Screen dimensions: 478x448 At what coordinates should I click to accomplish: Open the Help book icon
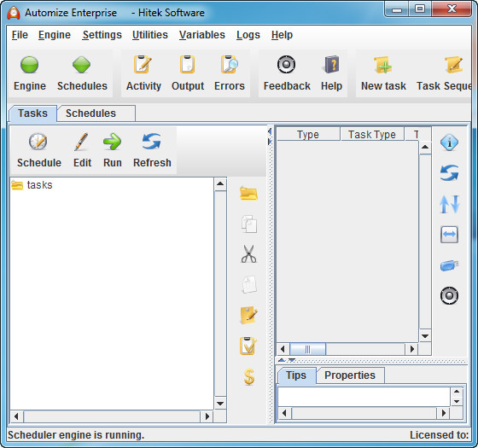click(x=331, y=64)
